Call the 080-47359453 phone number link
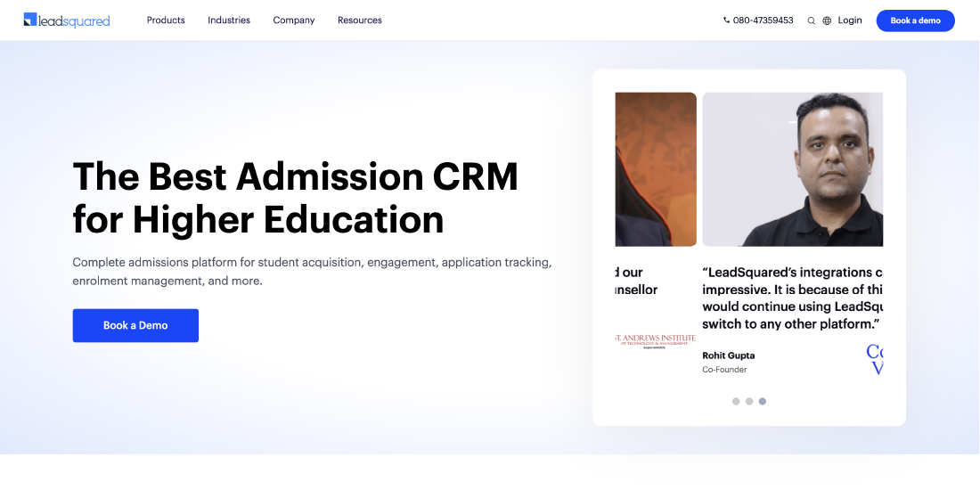This screenshot has width=980, height=490. coord(763,20)
